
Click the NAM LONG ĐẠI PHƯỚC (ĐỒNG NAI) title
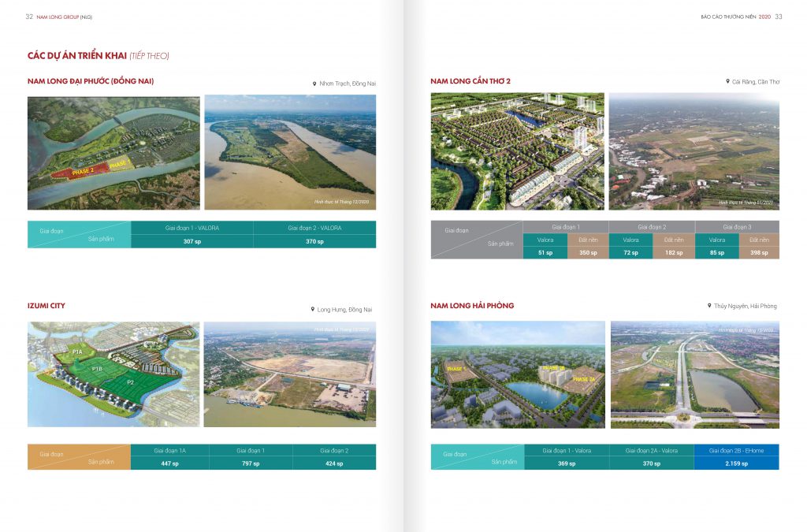91,80
